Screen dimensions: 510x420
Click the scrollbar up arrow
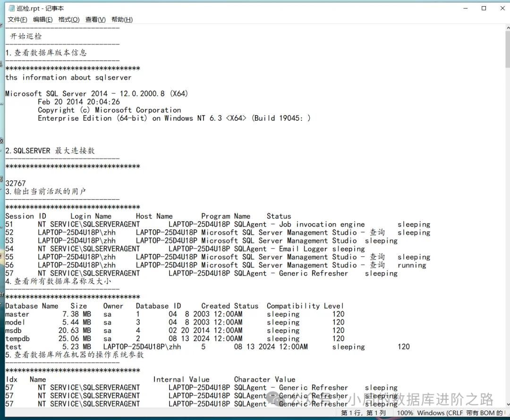pos(508,28)
